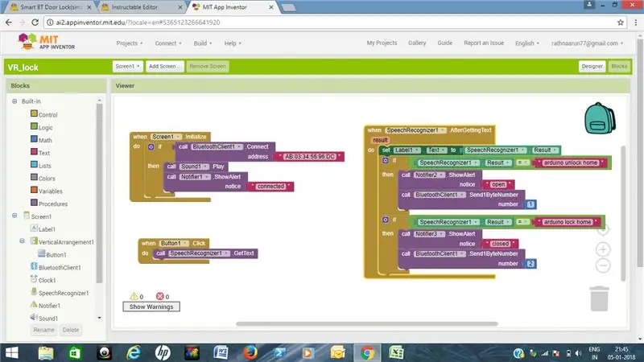Open the Gallery link
Screen dimensions: 644x362
pyautogui.click(x=417, y=43)
